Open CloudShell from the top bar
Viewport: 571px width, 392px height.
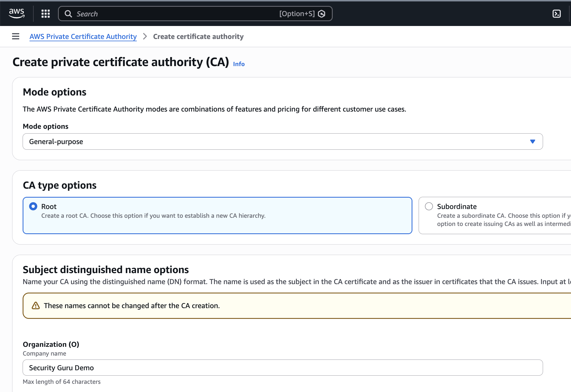click(557, 14)
